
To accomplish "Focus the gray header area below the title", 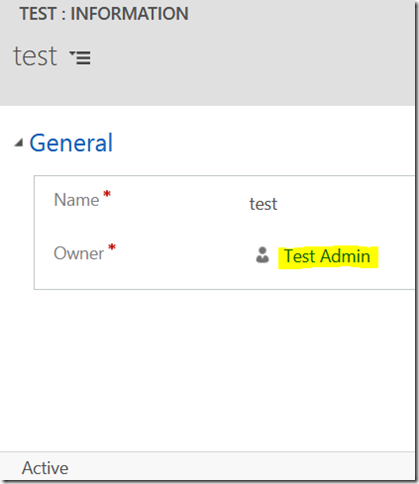I will click(x=207, y=87).
